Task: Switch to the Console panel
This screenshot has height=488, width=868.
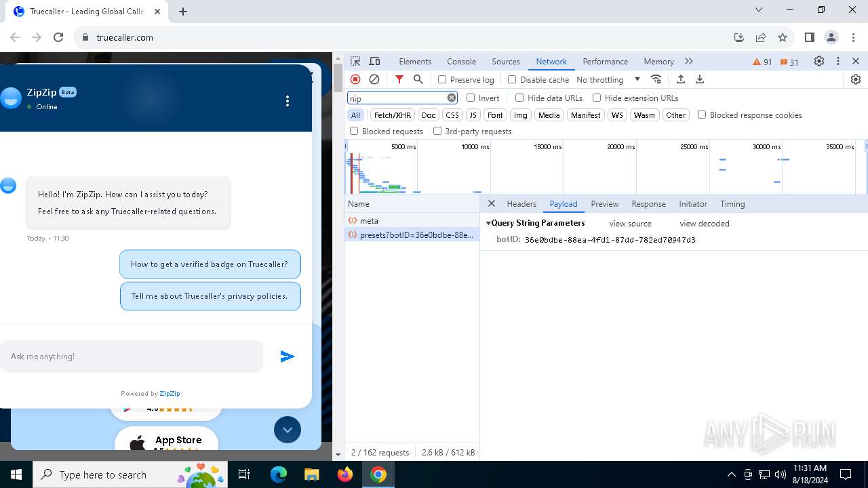Action: point(462,61)
